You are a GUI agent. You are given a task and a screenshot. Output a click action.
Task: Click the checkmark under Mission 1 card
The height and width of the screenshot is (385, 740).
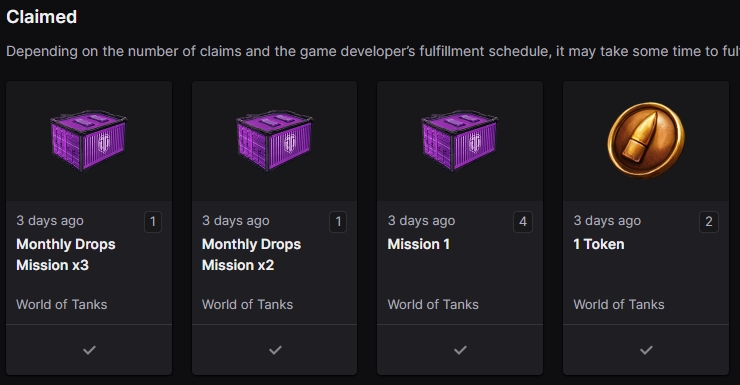[x=460, y=350]
